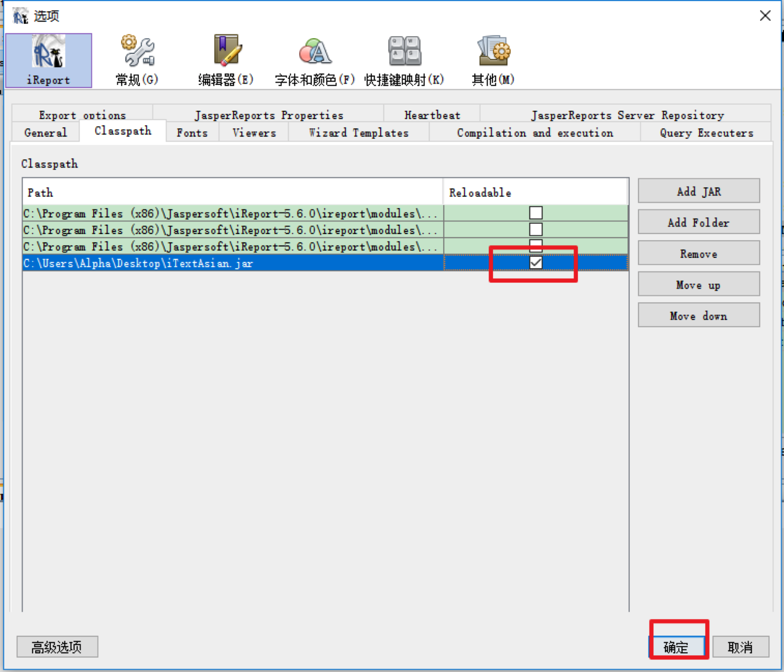
Task: Tick the Reloadable checkbox for the second classpath row
Action: click(535, 229)
